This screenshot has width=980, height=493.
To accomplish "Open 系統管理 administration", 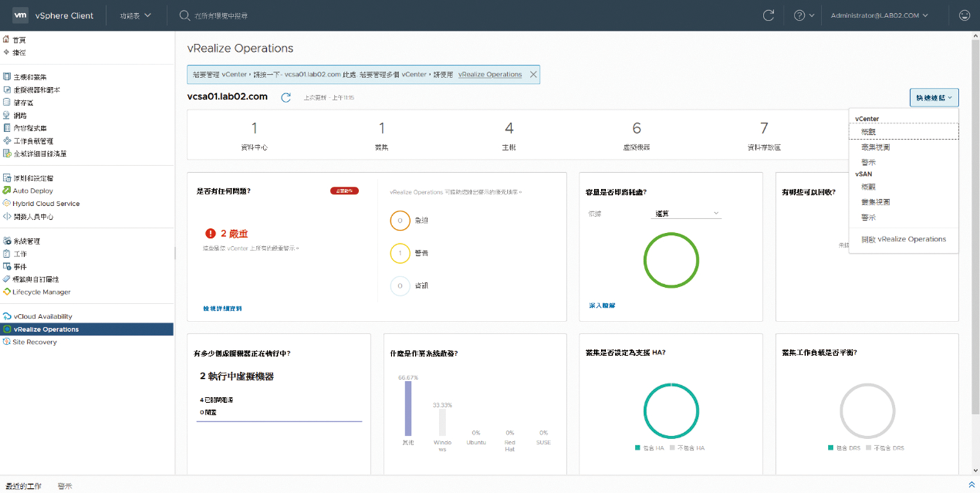I will tap(21, 241).
